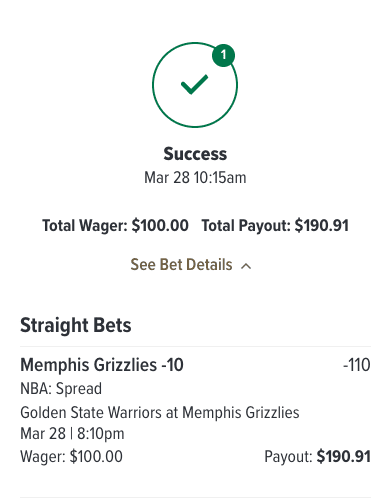This screenshot has height=498, width=389.
Task: Click the $190.91 bold payout figure at bottom
Action: tap(344, 457)
